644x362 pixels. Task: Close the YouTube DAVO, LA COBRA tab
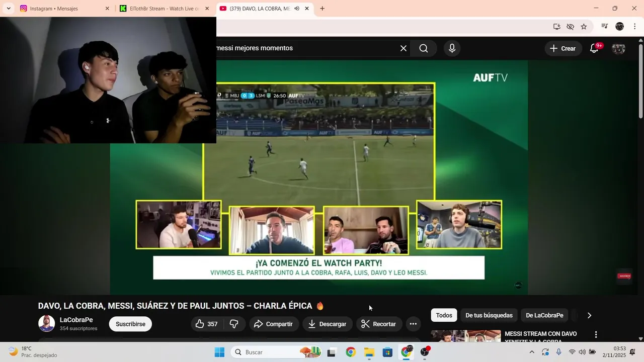point(307,9)
